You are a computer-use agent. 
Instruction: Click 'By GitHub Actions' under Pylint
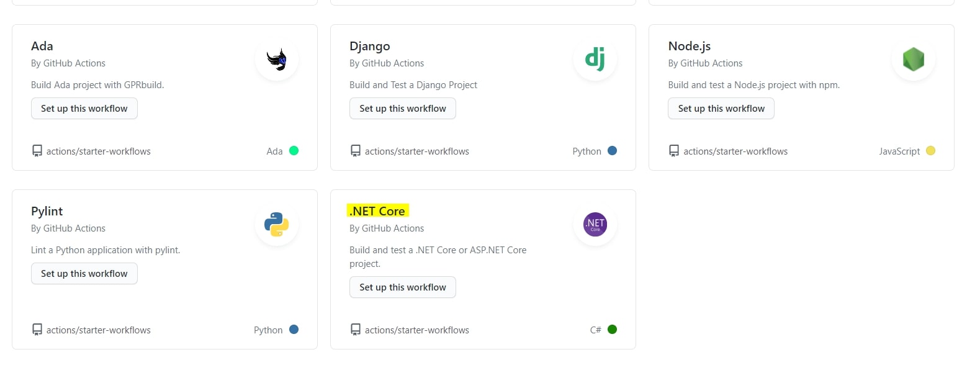(x=68, y=228)
